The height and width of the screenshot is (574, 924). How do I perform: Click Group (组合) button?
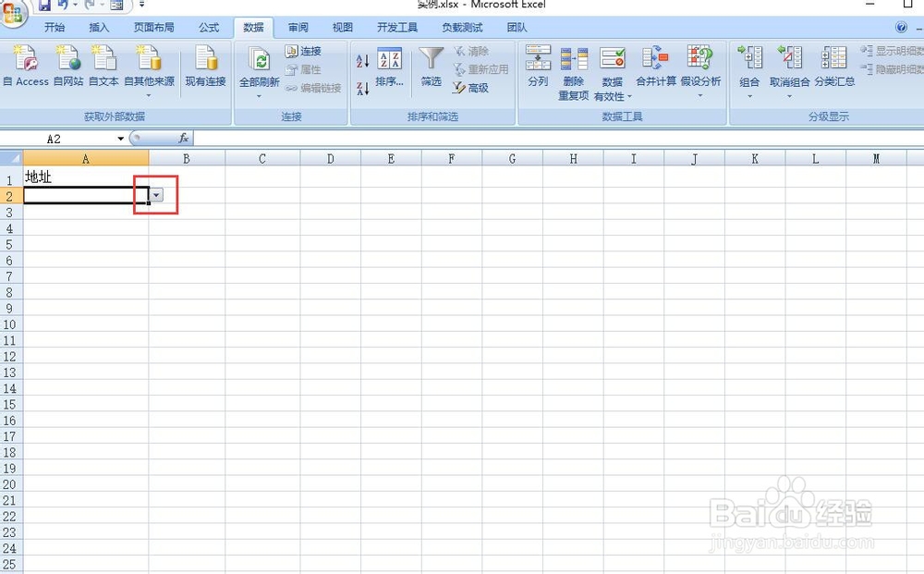tap(749, 72)
